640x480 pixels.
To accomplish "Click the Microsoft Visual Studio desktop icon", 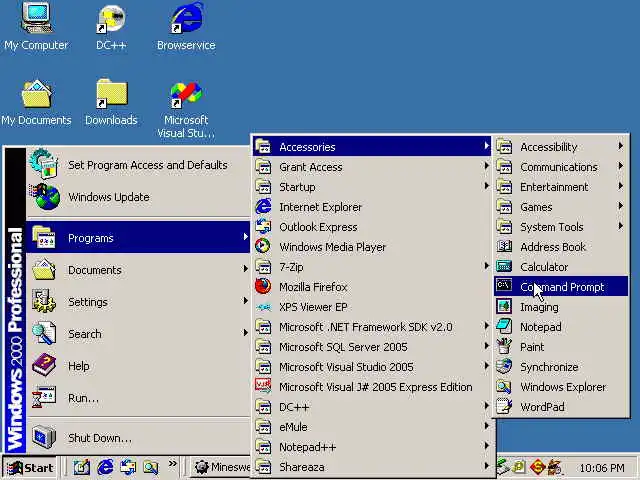I will (x=186, y=95).
